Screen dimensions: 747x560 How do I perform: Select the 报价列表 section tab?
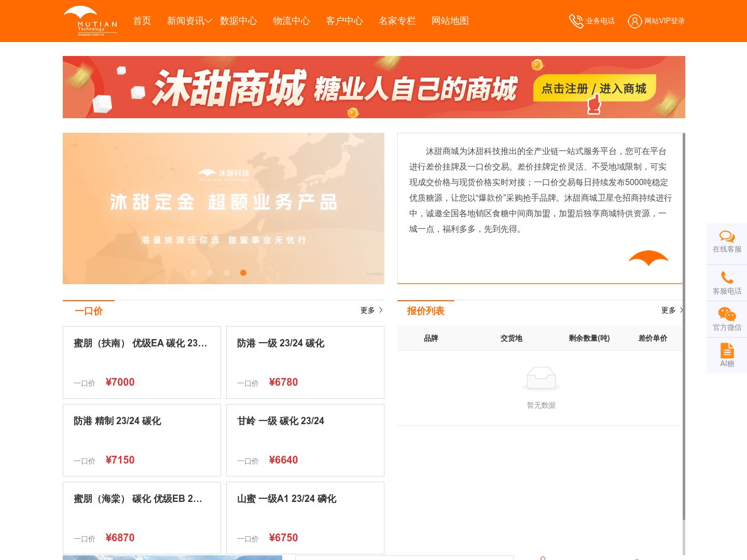tap(426, 311)
